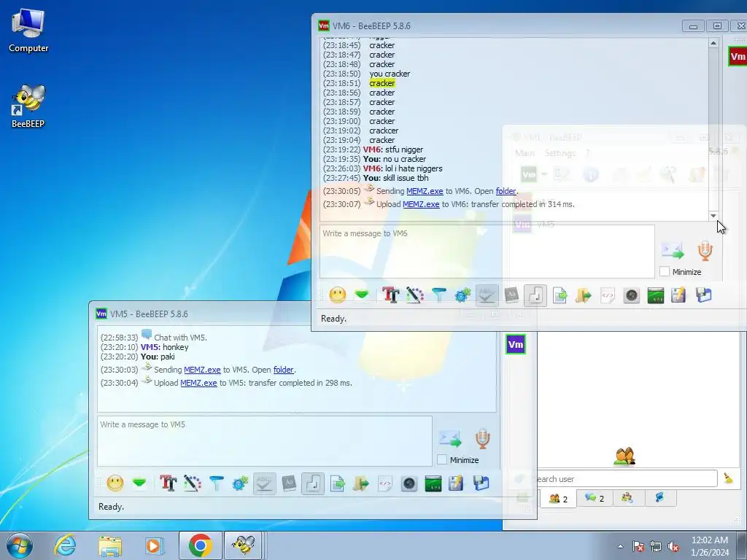Viewport: 747px width, 560px height.
Task: Open font chooser (TT) in VM6 toolbar
Action: 390,295
